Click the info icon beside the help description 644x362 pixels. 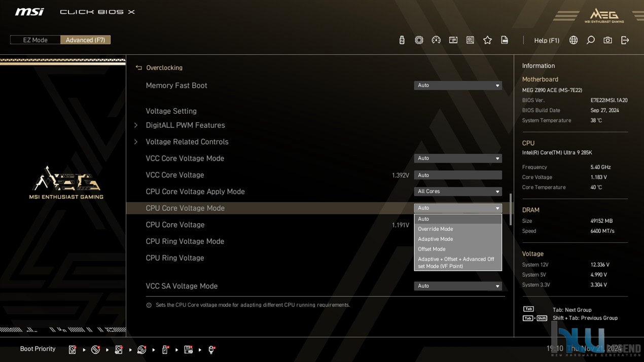pos(149,305)
